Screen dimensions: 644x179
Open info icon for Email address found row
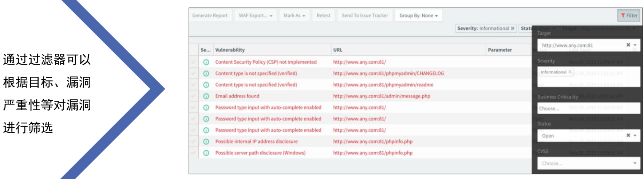(206, 96)
